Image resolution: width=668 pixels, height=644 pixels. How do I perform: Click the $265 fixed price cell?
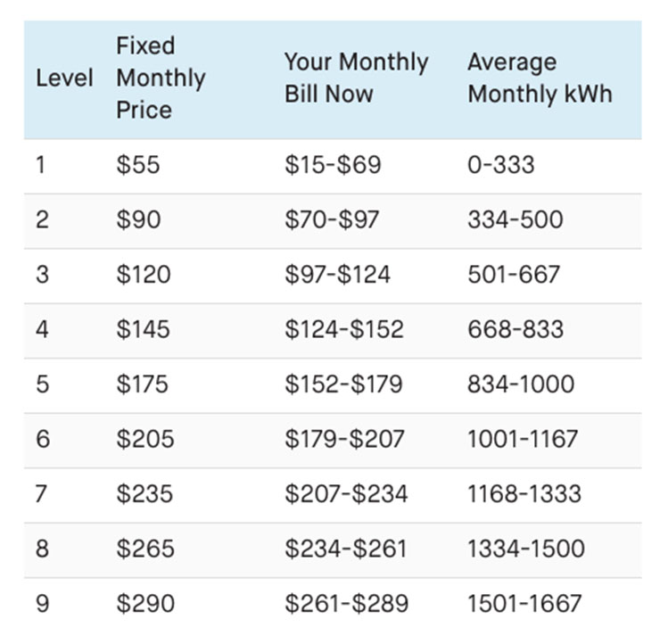coord(145,549)
